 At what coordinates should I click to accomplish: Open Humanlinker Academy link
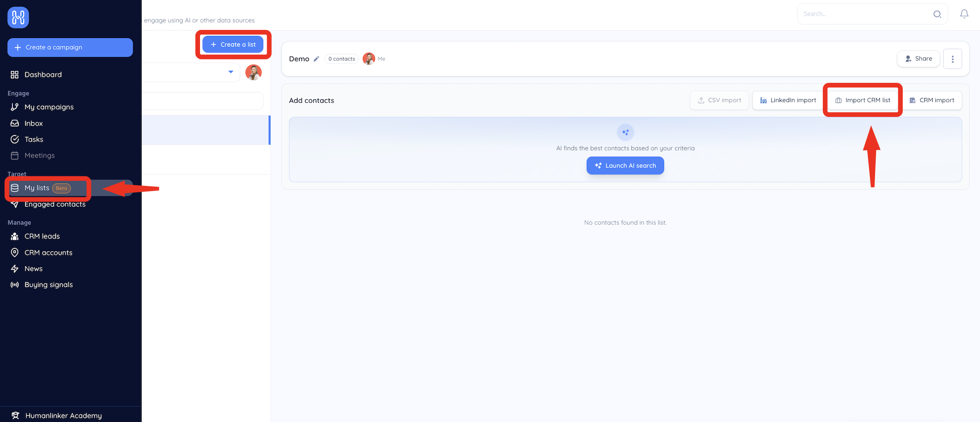point(63,416)
